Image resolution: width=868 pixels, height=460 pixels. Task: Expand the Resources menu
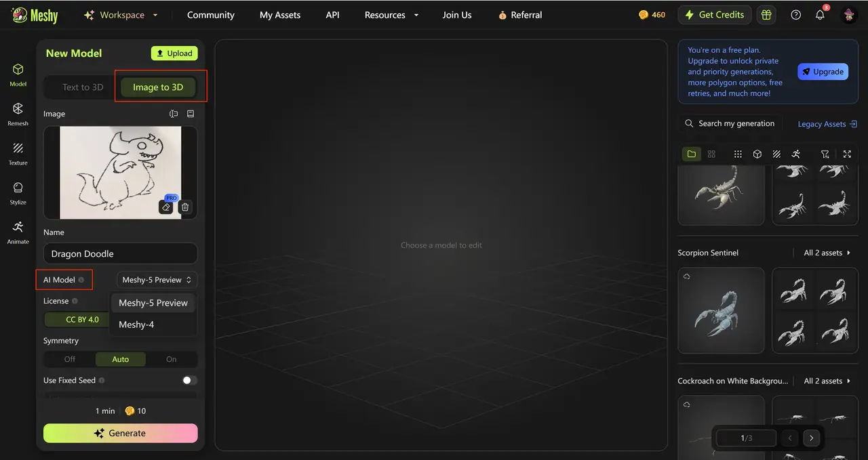(391, 15)
